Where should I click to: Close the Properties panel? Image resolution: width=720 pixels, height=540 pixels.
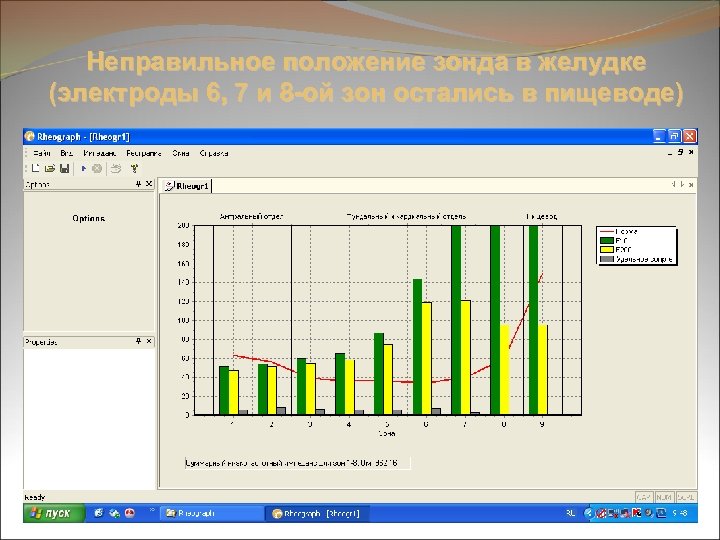coord(149,341)
